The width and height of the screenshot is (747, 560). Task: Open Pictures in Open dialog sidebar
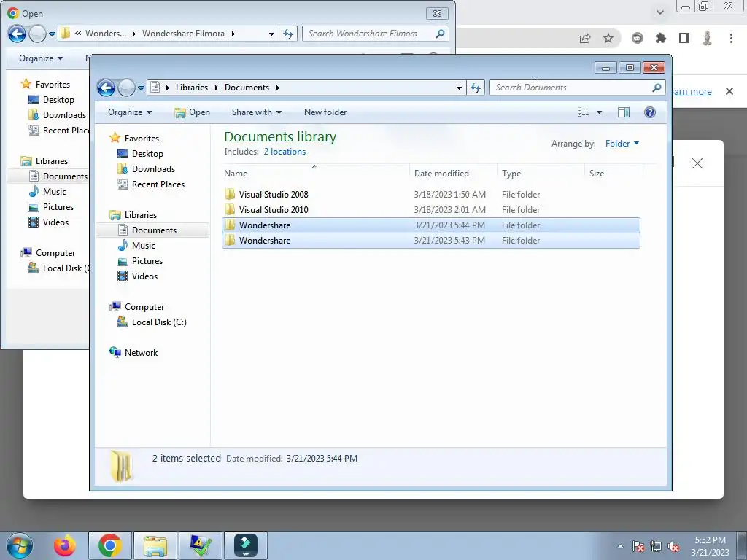[58, 206]
